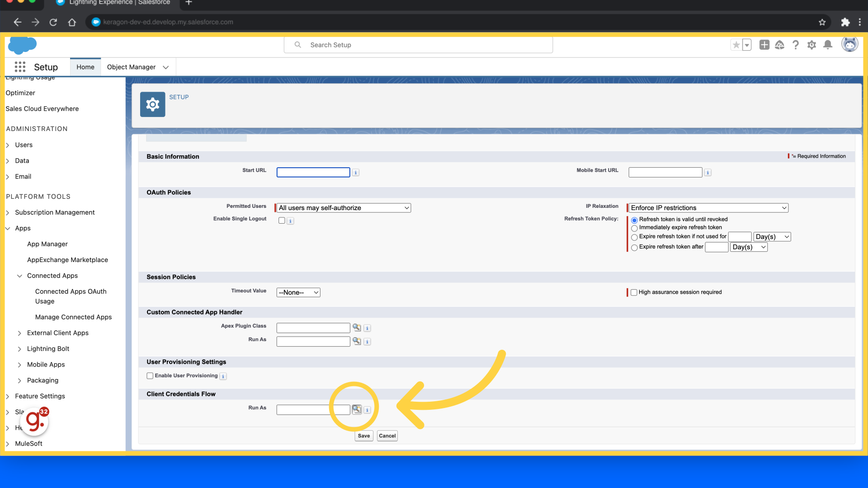
Task: Click the browser reload button
Action: pyautogui.click(x=53, y=22)
